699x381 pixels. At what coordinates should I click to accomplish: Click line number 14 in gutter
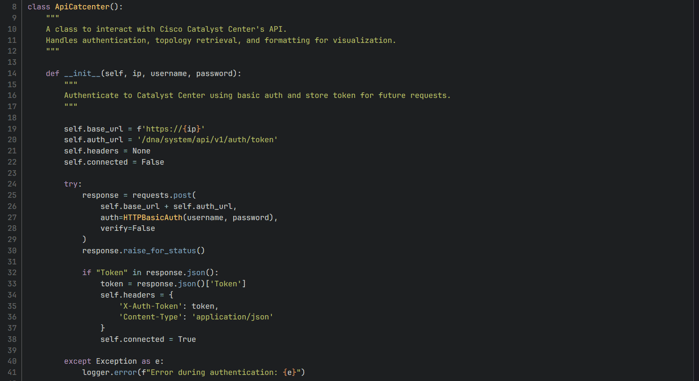point(12,74)
